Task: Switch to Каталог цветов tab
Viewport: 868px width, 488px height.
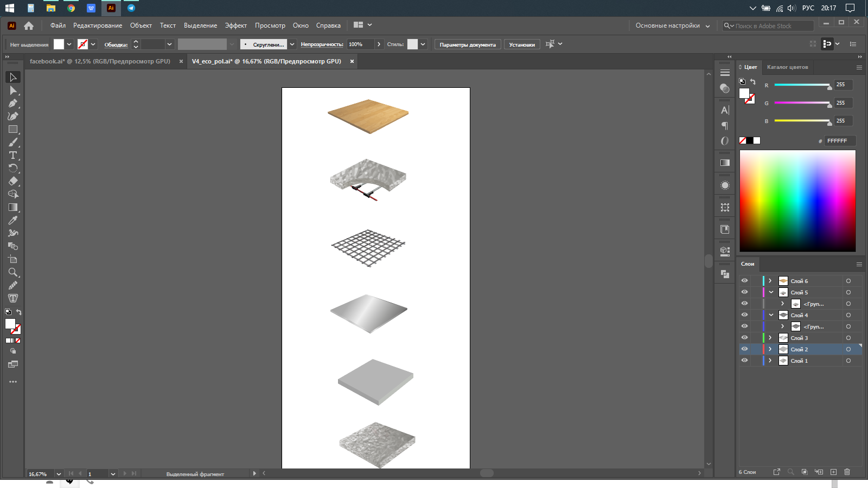Action: pyautogui.click(x=788, y=67)
